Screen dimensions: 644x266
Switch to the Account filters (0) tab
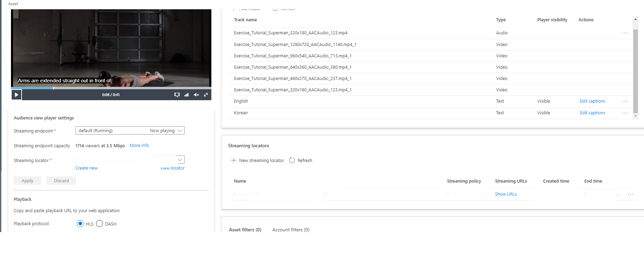click(291, 230)
